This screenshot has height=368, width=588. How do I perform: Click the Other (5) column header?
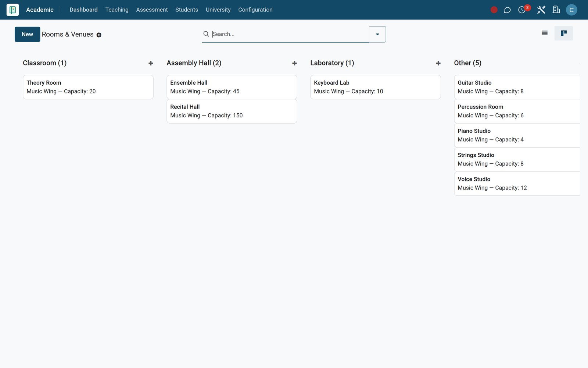[467, 63]
